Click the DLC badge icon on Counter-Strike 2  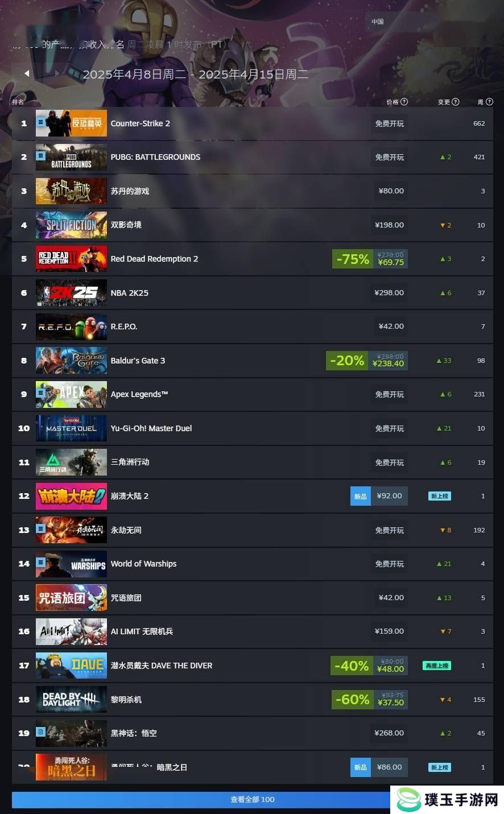pos(41,122)
